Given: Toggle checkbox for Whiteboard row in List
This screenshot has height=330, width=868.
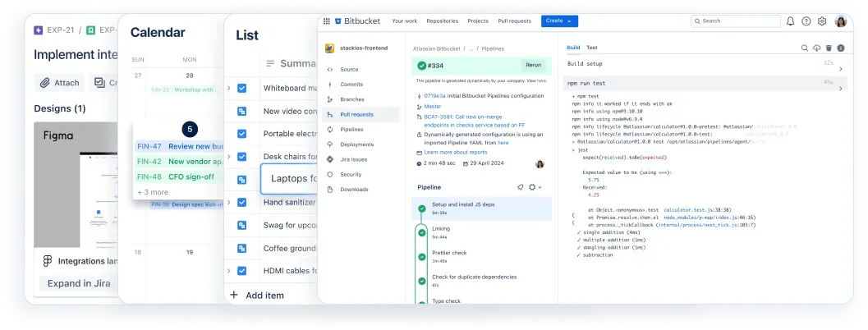Looking at the screenshot, I should [x=242, y=88].
